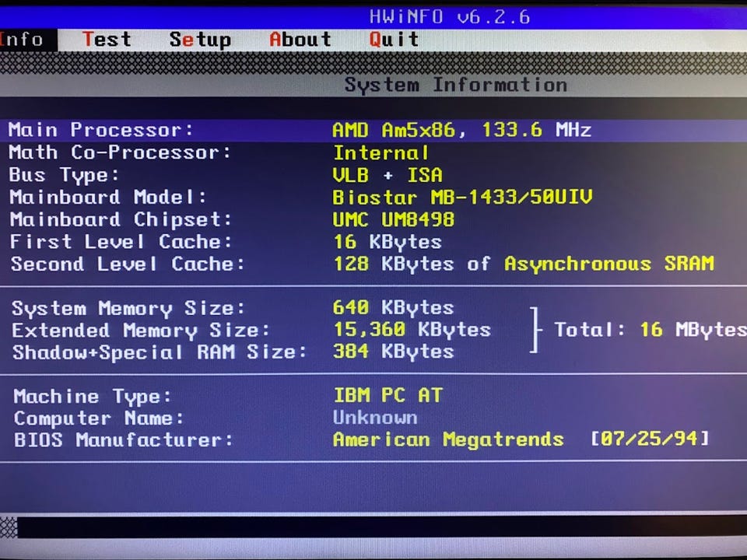Click the HWiNFO v6.2.6 title
This screenshot has width=747, height=560.
coord(450,17)
